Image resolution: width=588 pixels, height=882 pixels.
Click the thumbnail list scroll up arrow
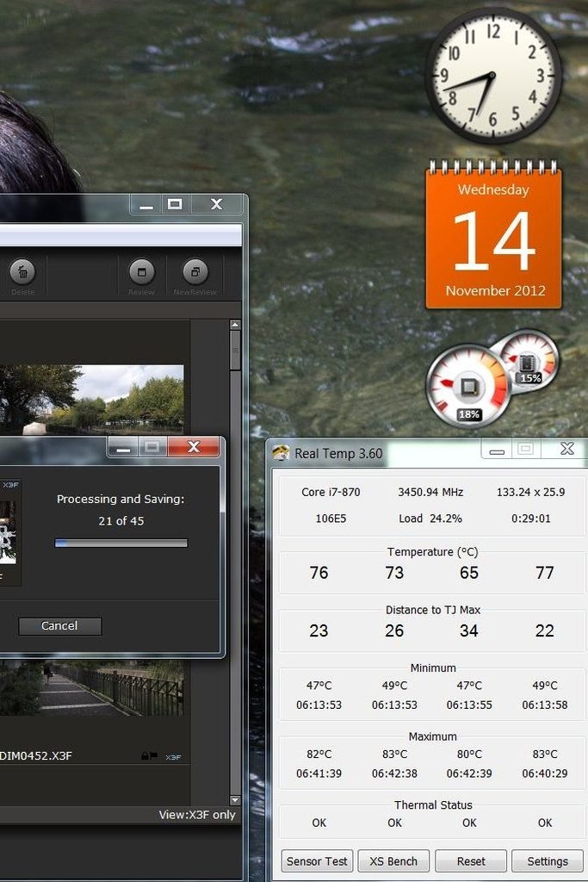(x=235, y=326)
